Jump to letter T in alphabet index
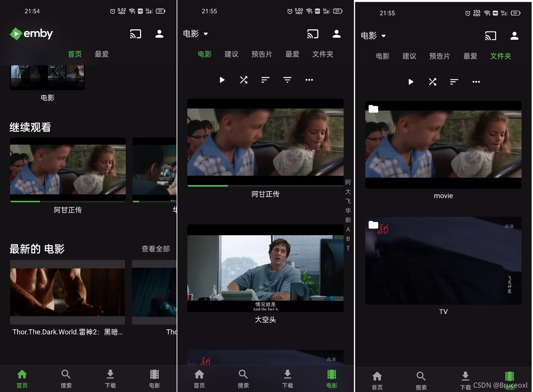Screen dimensions: 533x392 (348, 248)
